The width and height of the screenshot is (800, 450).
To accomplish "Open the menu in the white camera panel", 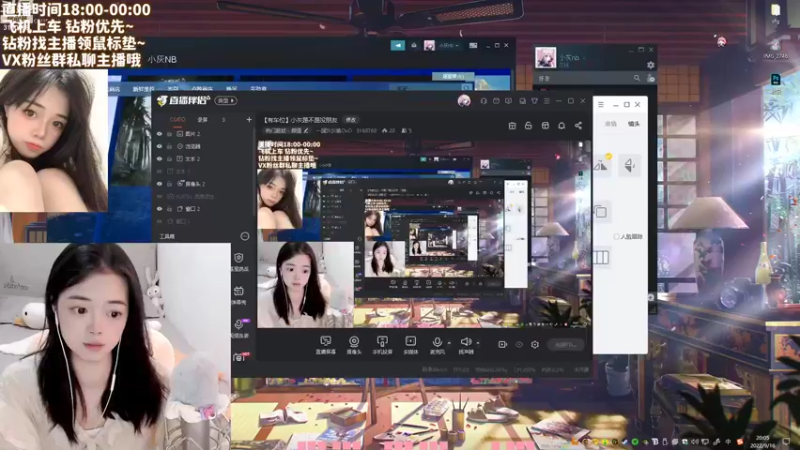I will pos(601,105).
